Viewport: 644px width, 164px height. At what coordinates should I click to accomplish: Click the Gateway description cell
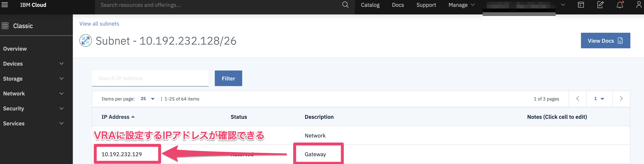click(315, 154)
